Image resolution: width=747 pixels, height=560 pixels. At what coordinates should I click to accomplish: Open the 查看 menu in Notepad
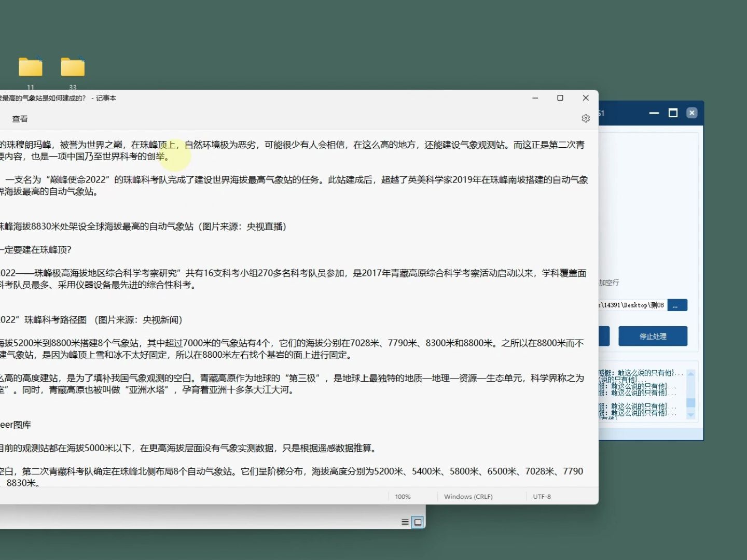pyautogui.click(x=20, y=119)
